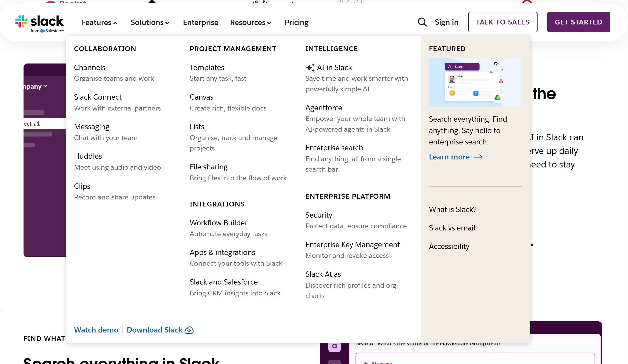Open Accessibility link
This screenshot has width=628, height=364.
click(x=449, y=246)
